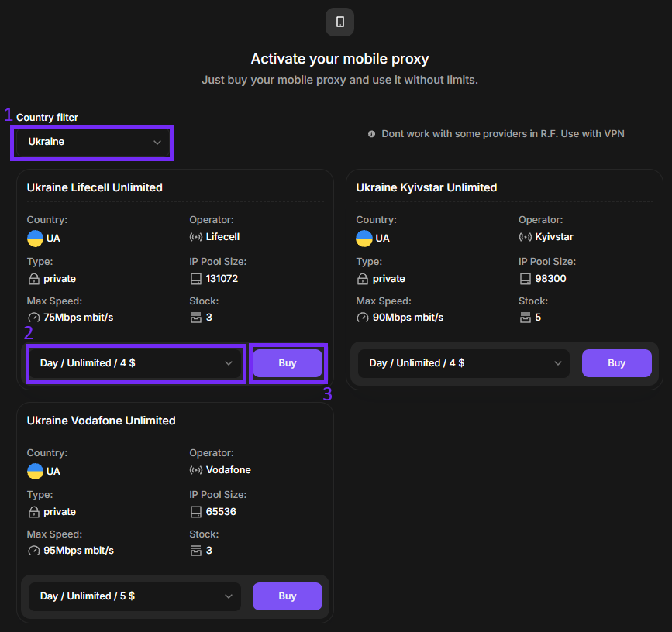Click the speedometer icon next to 95Mbps
This screenshot has height=632, width=672.
pos(33,551)
